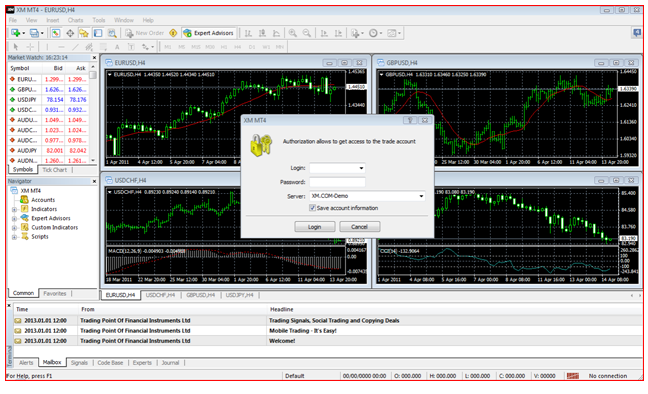Screen dimensions: 648x394
Task: Switch to the Favorites tab in Navigator
Action: 55,294
